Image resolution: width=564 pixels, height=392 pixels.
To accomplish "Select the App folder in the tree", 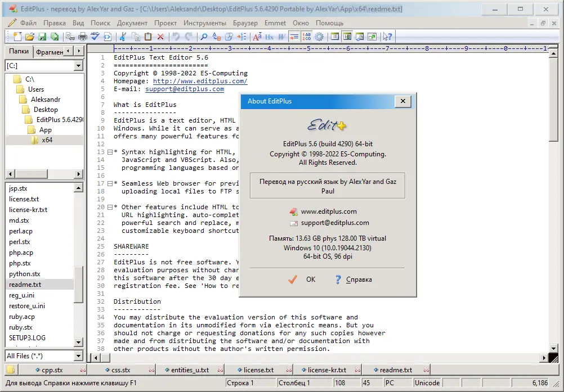I will tap(46, 130).
